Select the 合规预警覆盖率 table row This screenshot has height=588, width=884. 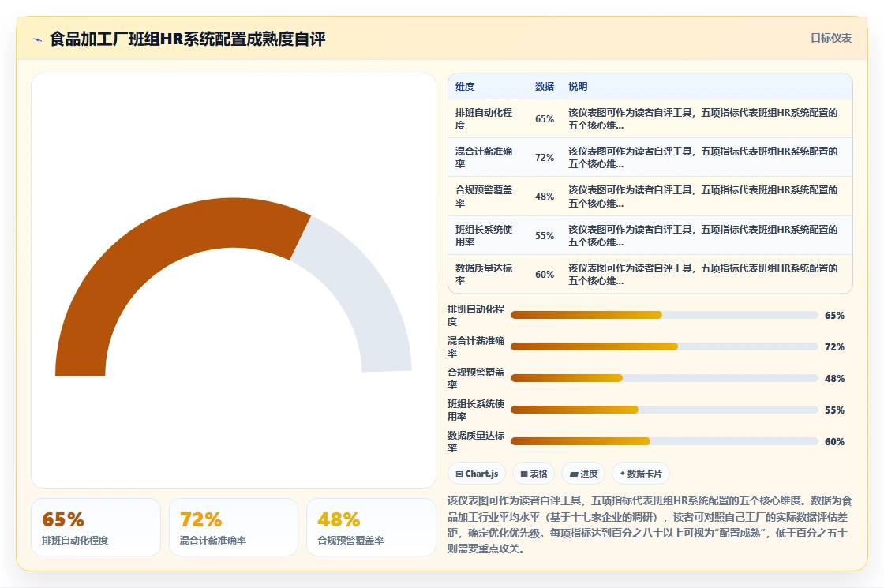tap(650, 197)
